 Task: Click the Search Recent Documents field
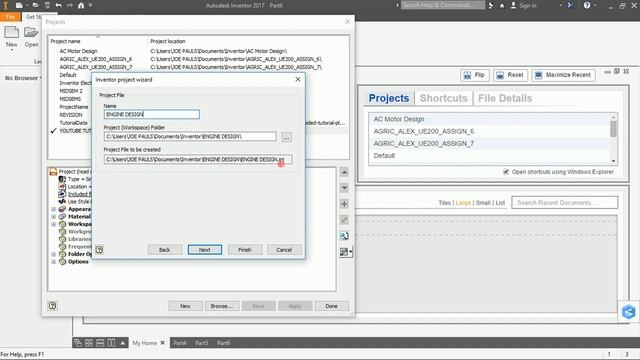[565, 203]
